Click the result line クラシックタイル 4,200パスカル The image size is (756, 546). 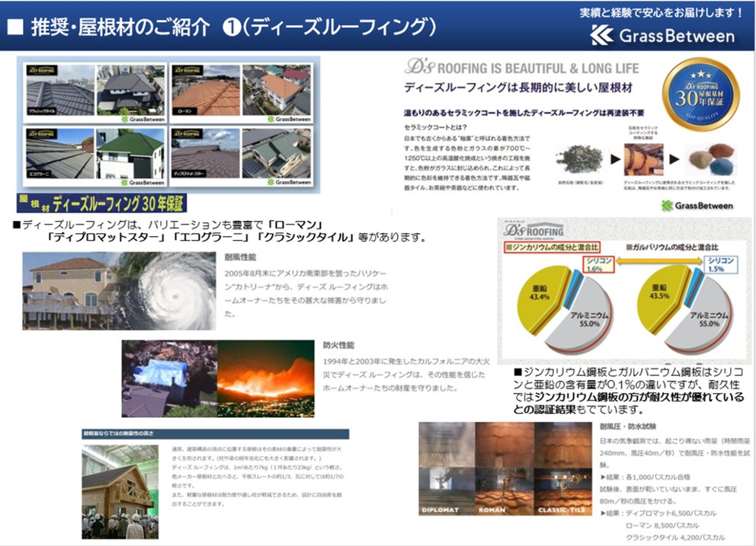coord(675,538)
